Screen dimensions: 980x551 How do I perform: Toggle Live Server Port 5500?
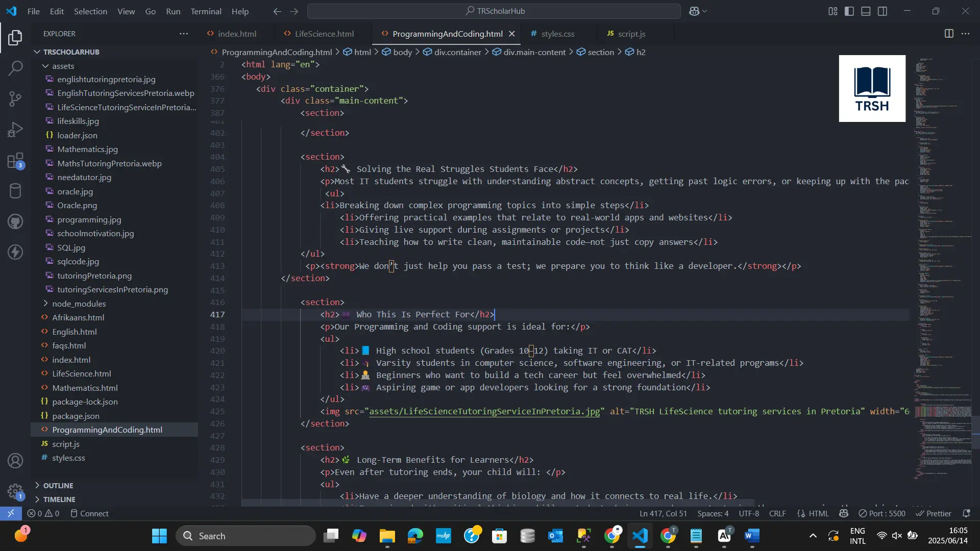click(882, 513)
